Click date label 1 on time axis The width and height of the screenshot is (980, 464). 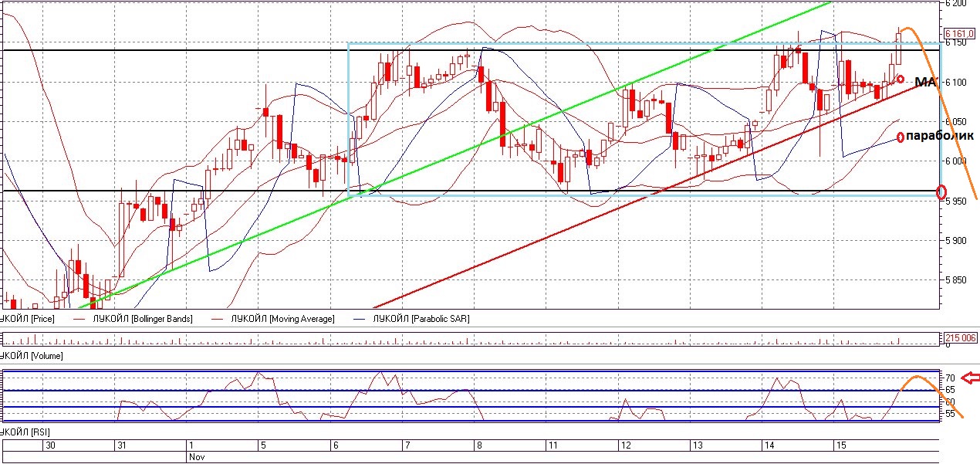click(x=191, y=445)
